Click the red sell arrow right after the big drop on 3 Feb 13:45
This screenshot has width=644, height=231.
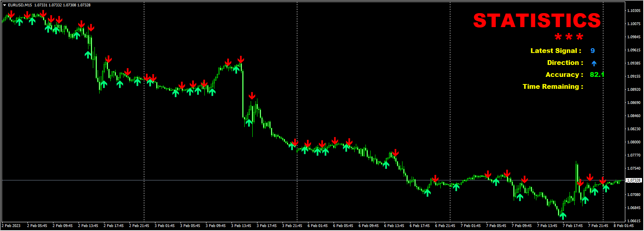point(252,96)
